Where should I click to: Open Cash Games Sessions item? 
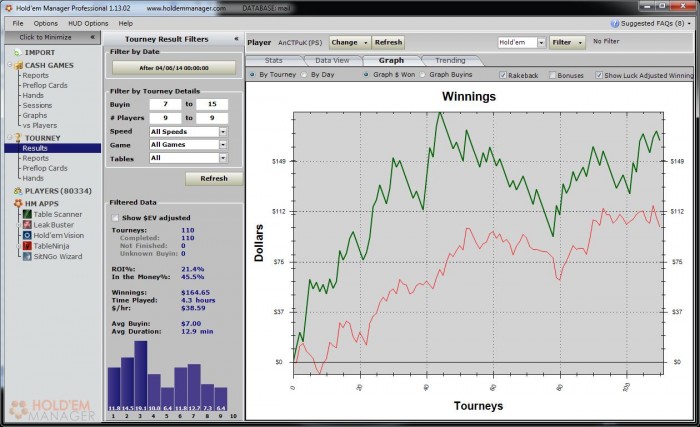[x=37, y=105]
